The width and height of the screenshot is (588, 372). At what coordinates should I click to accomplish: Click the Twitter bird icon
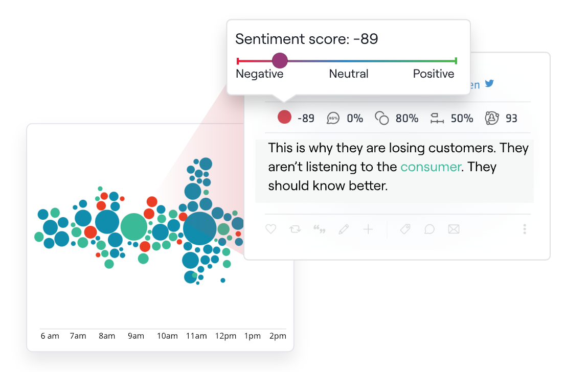point(490,84)
